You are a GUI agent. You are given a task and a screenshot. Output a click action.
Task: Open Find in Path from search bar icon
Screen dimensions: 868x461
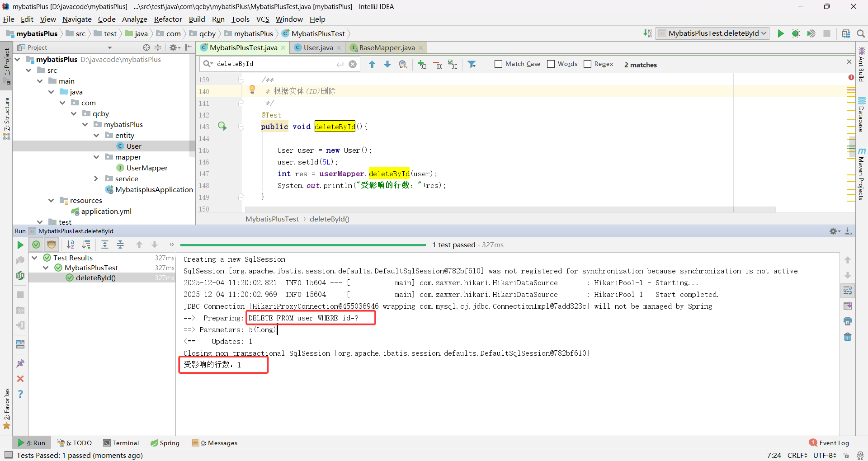click(x=403, y=64)
